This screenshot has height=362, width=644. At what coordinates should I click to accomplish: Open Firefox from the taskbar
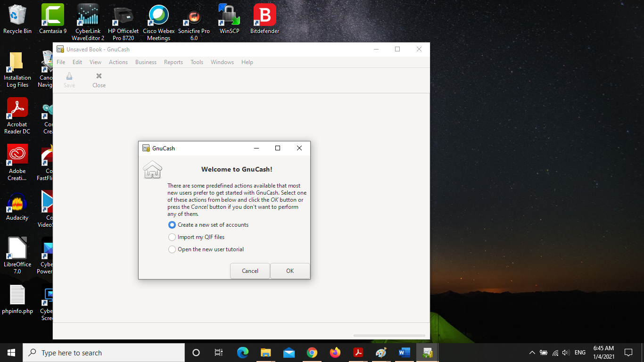tap(335, 353)
